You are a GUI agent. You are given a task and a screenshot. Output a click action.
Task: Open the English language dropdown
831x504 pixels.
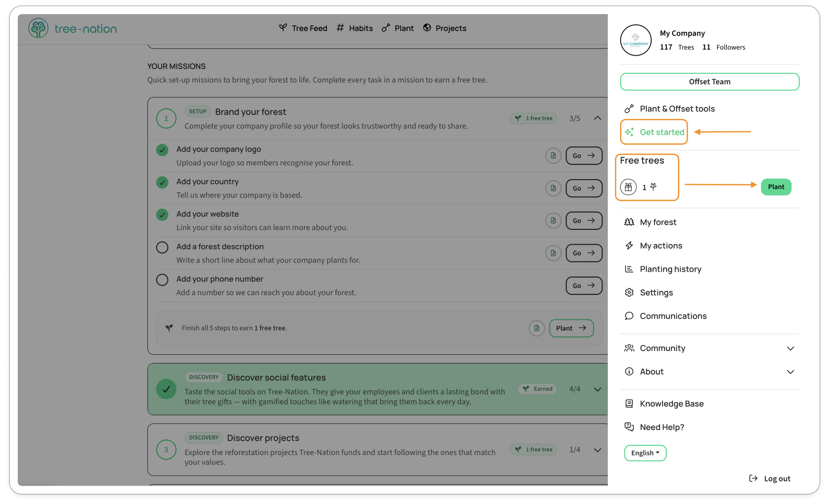point(645,453)
